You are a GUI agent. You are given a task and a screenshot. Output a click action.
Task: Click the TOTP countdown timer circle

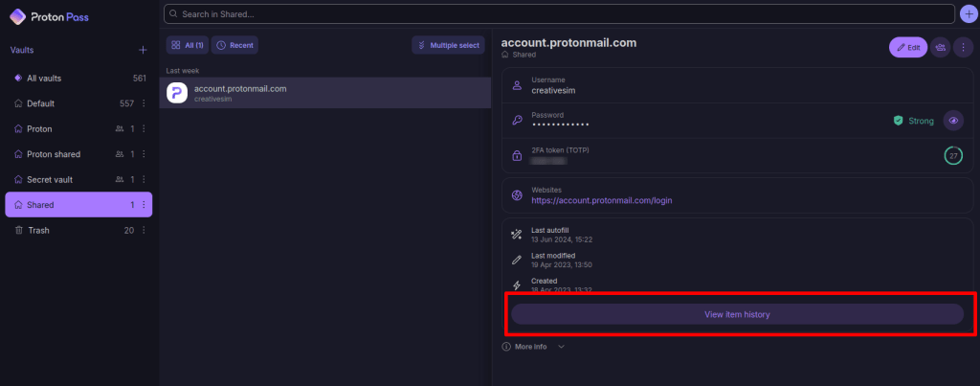click(x=953, y=156)
